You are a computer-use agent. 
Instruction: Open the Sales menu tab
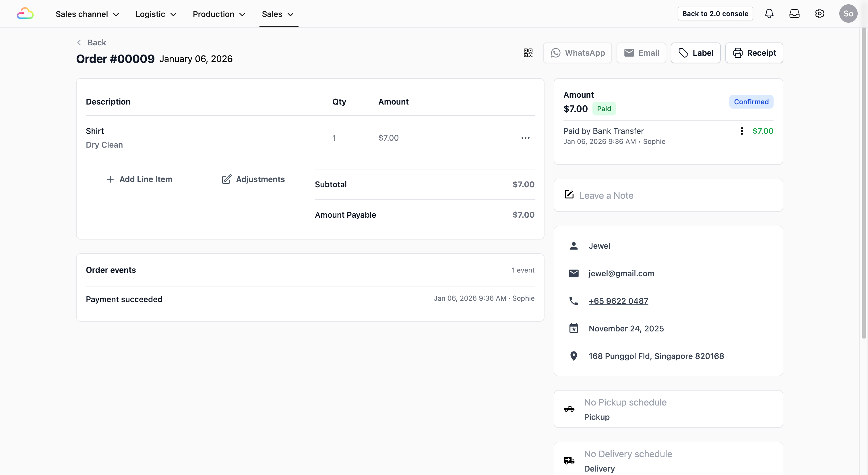pyautogui.click(x=278, y=14)
